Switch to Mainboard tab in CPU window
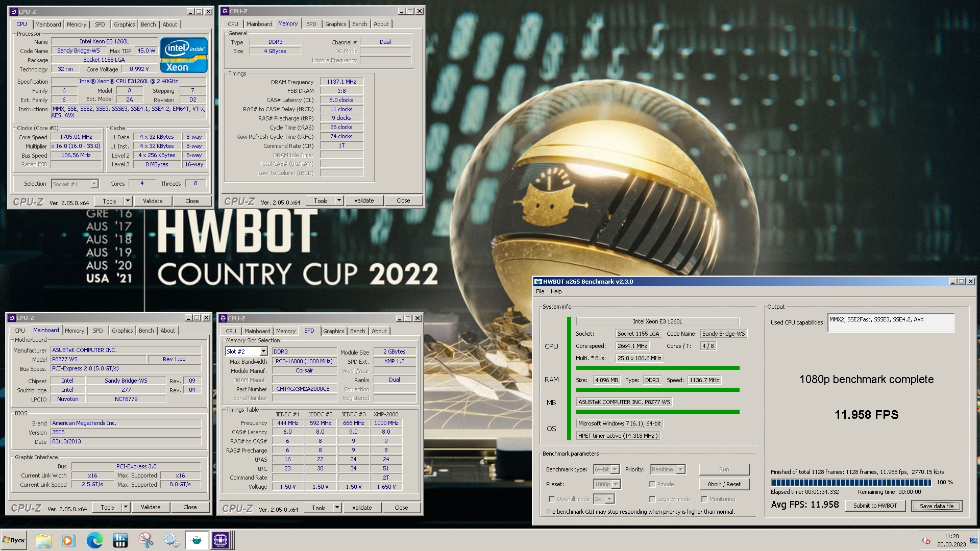 click(x=48, y=24)
